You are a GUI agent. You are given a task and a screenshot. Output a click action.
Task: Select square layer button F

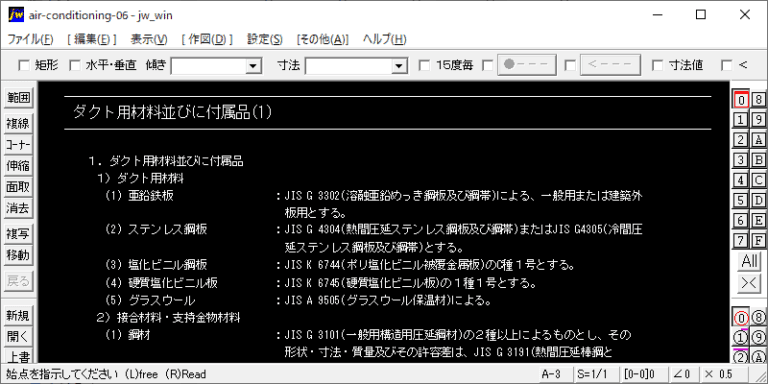pyautogui.click(x=758, y=240)
